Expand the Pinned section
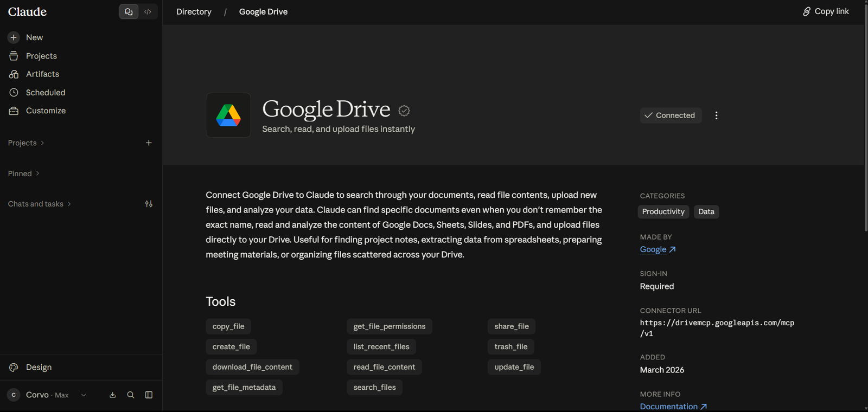Screen dimensions: 868x412 [x=24, y=173]
